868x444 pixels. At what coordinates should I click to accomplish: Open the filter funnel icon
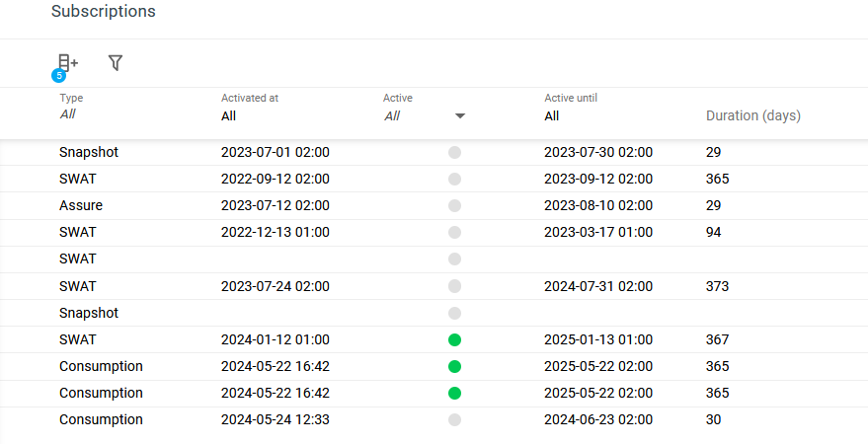click(x=116, y=63)
